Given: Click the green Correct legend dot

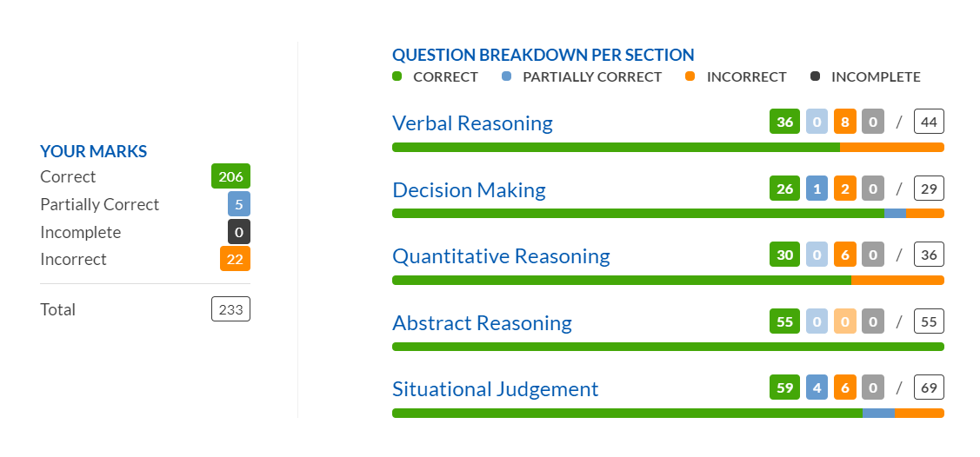Looking at the screenshot, I should (x=397, y=76).
